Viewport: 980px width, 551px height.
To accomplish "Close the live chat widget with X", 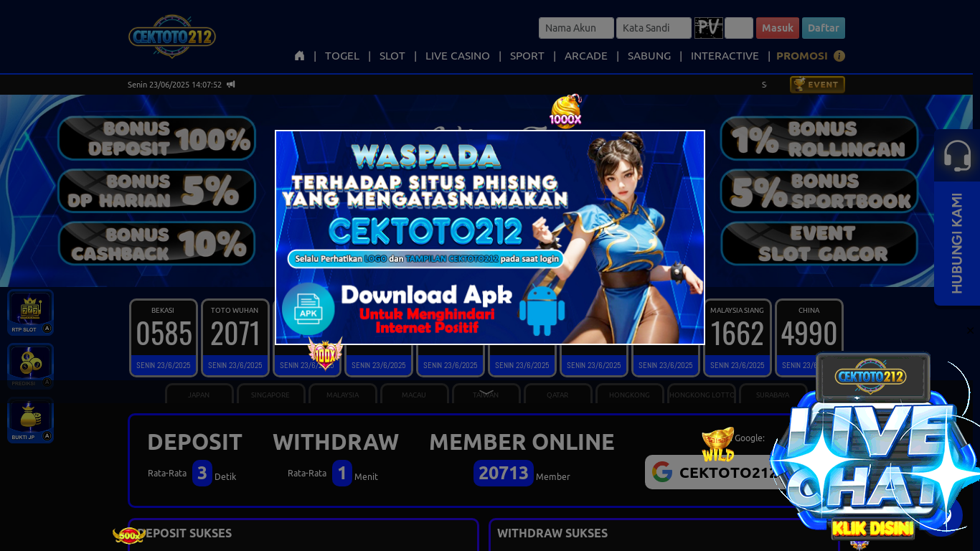I will 970,330.
